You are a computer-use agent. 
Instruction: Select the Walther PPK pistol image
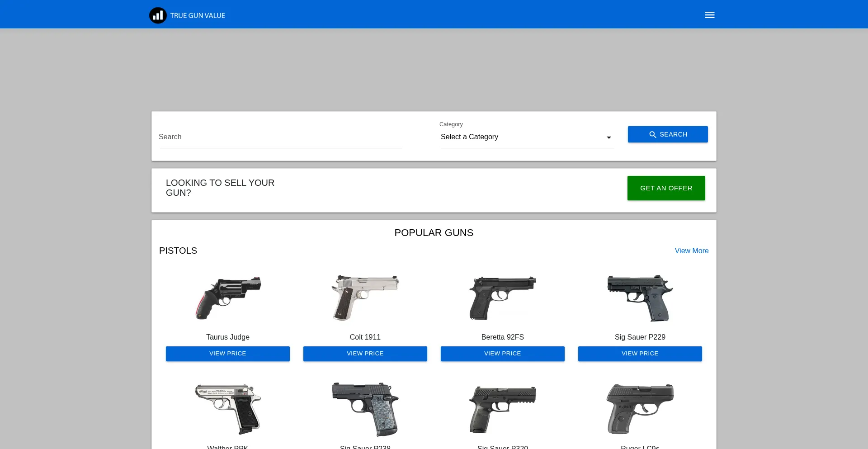tap(228, 409)
